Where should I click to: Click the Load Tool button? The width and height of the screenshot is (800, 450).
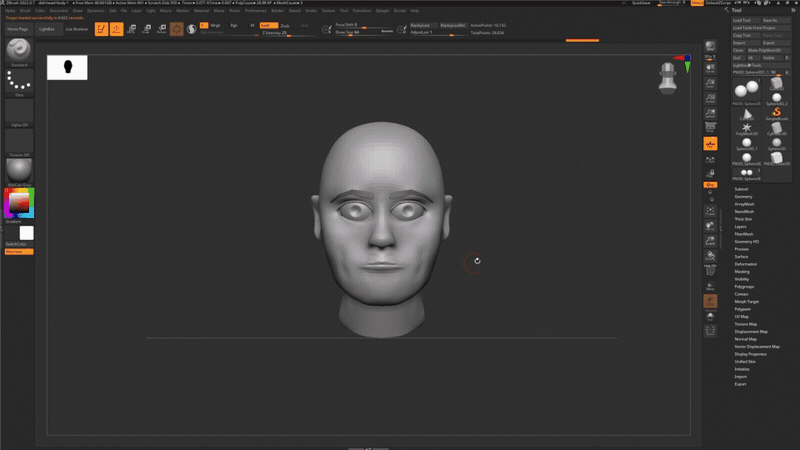[x=742, y=20]
